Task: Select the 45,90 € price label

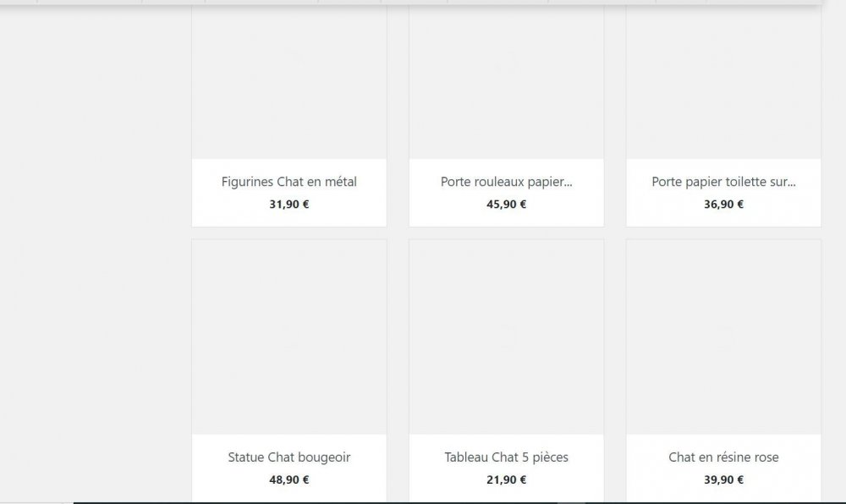Action: [x=506, y=204]
